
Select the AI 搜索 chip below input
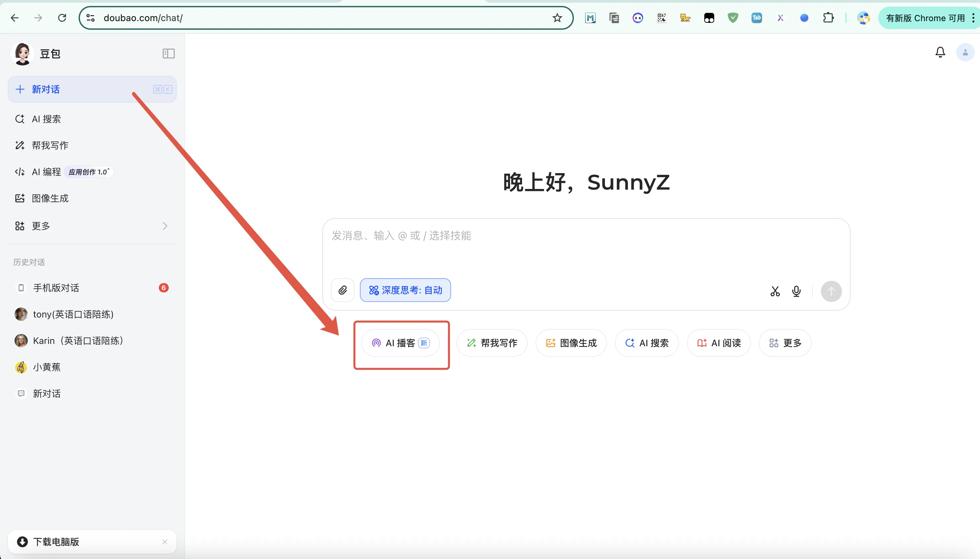pyautogui.click(x=647, y=343)
